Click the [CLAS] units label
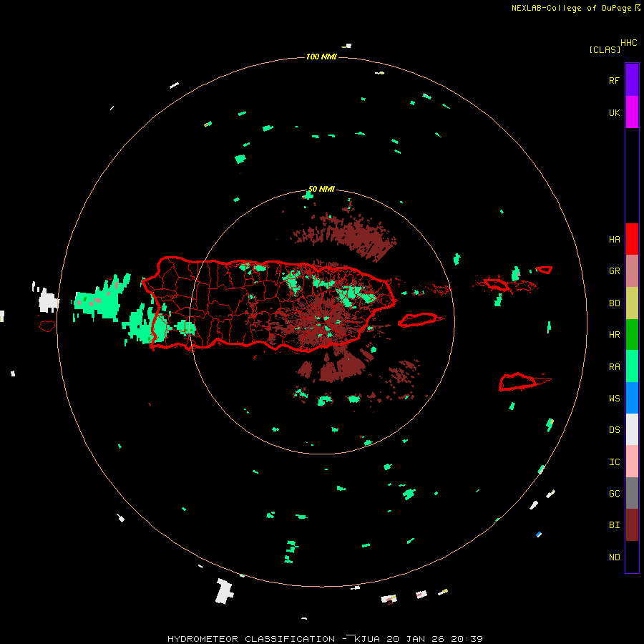 coord(605,49)
